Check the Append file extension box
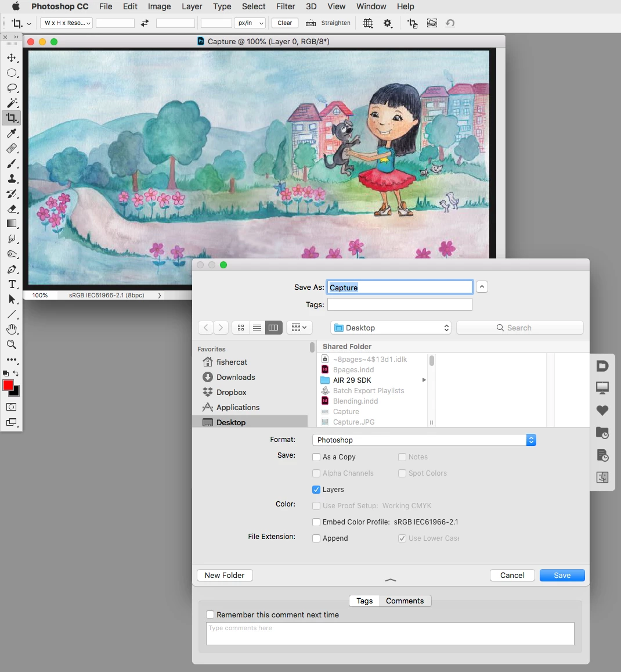Viewport: 621px width, 672px height. [x=316, y=538]
